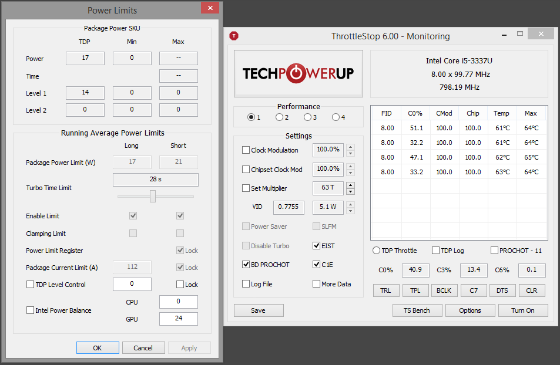The image size is (560, 365).
Task: Select Performance profile 3
Action: coord(308,117)
